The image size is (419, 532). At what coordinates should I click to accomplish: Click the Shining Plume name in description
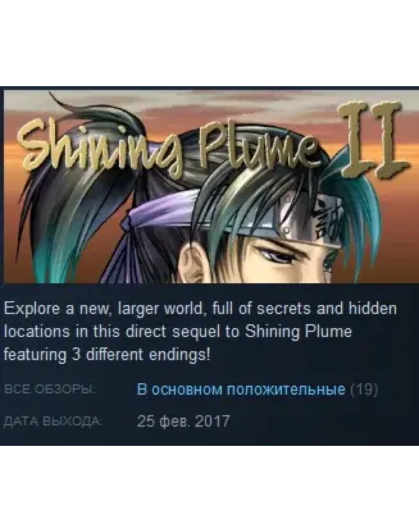pyautogui.click(x=298, y=332)
